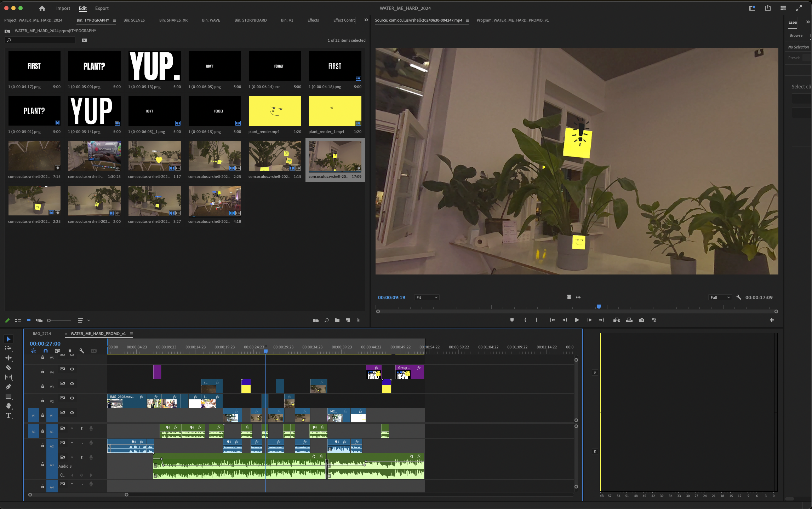The width and height of the screenshot is (812, 509).
Task: Mute audio track A1
Action: [x=72, y=428]
